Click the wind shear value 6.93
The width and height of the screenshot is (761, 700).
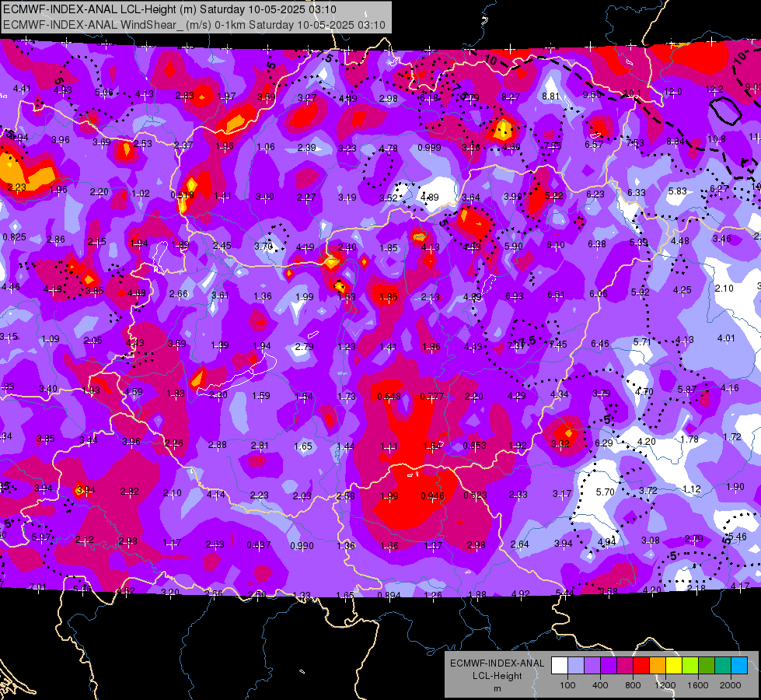click(x=515, y=296)
